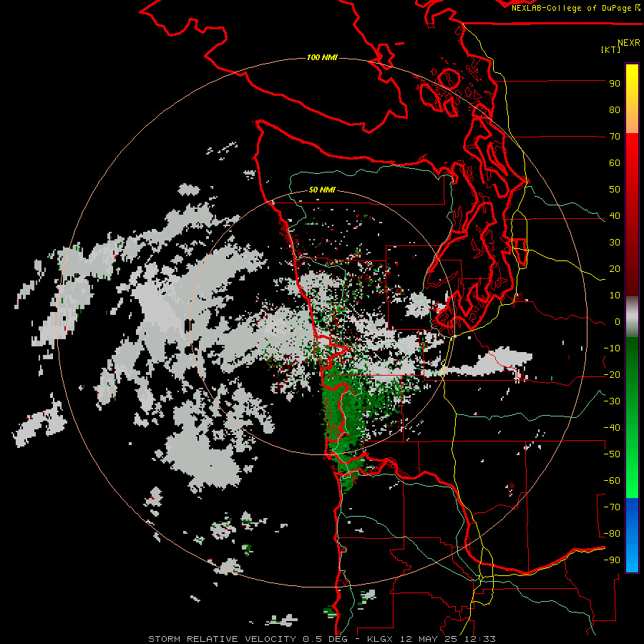This screenshot has height=644, width=644.
Task: Click the "-50" scale label
Action: coord(612,454)
